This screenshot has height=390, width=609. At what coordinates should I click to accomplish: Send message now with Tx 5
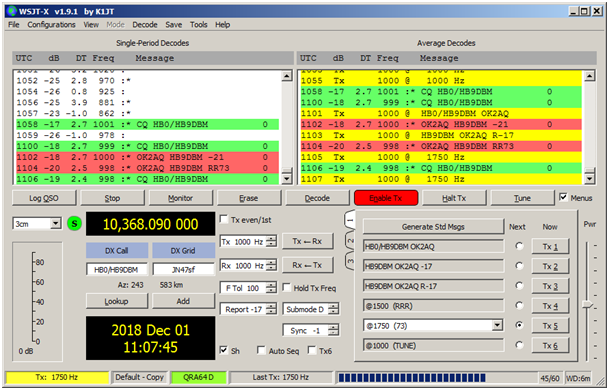point(550,326)
